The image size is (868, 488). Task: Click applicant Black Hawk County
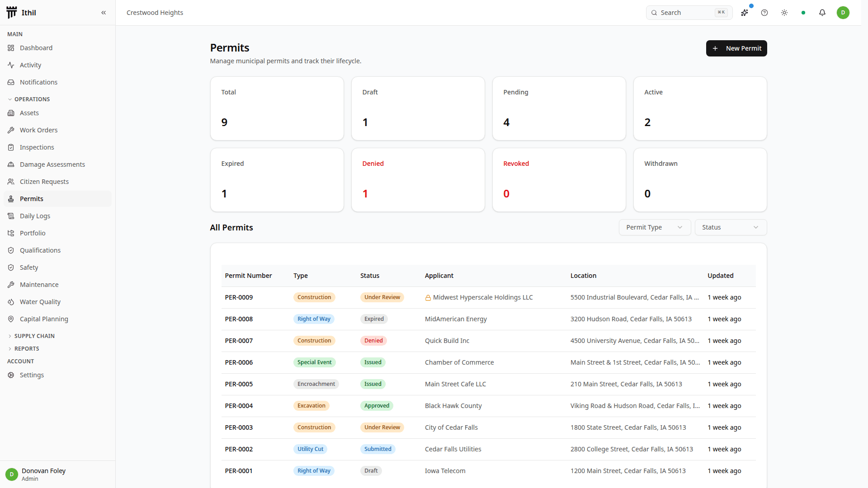453,406
